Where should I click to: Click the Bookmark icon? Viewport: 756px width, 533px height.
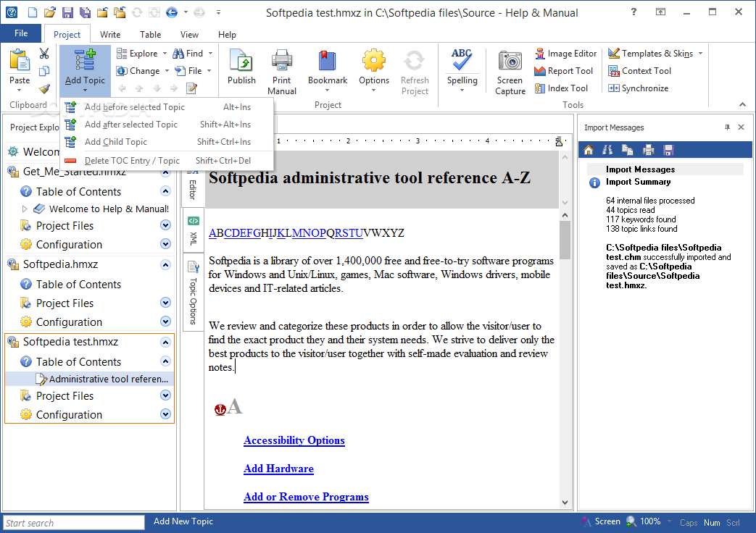coord(328,61)
